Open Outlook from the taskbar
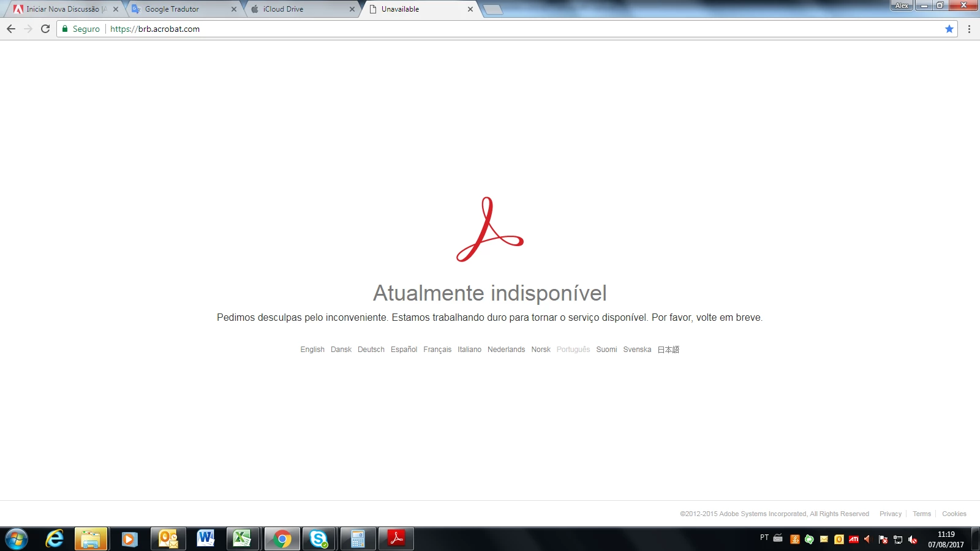980x551 pixels. point(168,539)
